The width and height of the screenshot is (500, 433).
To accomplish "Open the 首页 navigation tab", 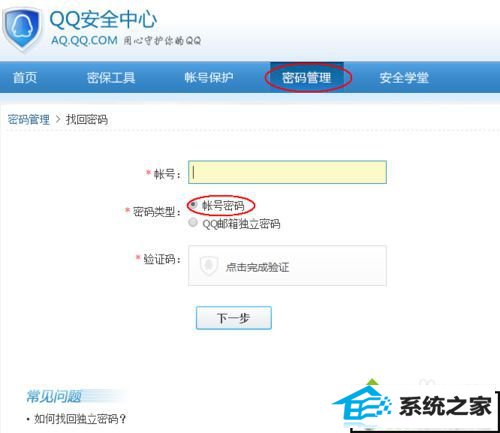I will click(25, 78).
